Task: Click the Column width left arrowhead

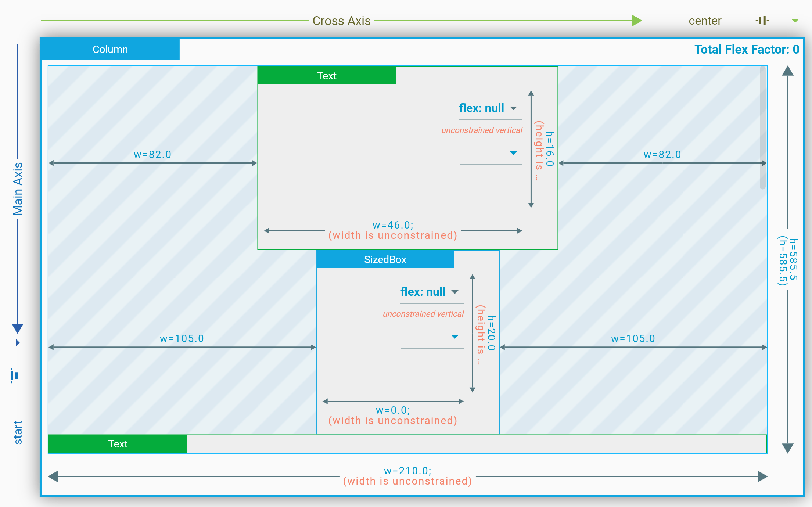Action: click(x=54, y=477)
